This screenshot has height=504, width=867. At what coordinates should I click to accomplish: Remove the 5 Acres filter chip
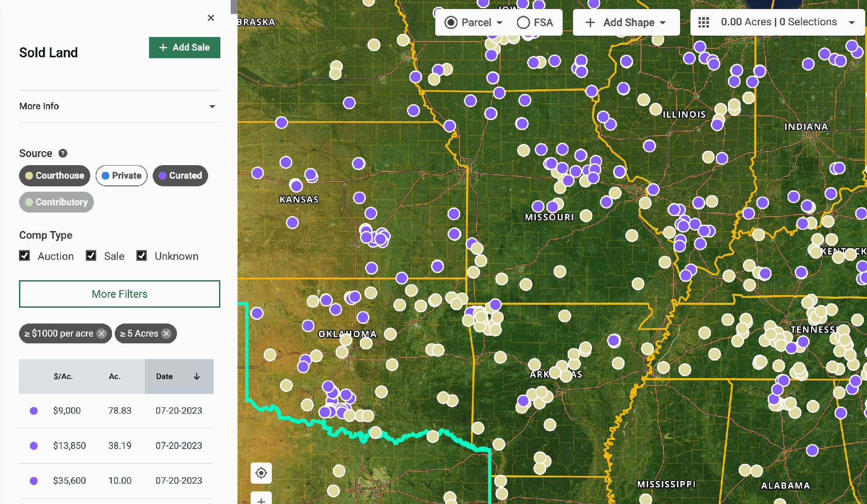pos(166,333)
